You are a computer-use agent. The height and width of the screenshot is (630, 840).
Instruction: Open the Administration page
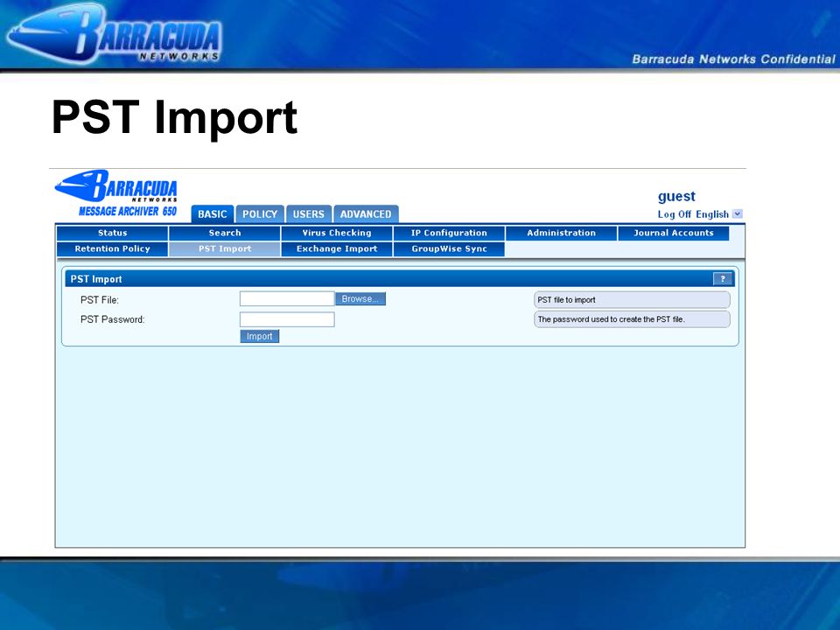pos(562,233)
